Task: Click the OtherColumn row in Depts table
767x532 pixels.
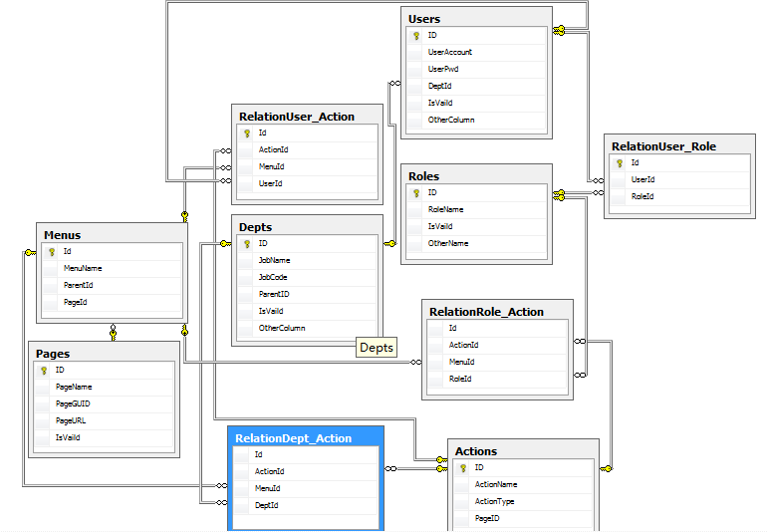Action: coord(307,329)
